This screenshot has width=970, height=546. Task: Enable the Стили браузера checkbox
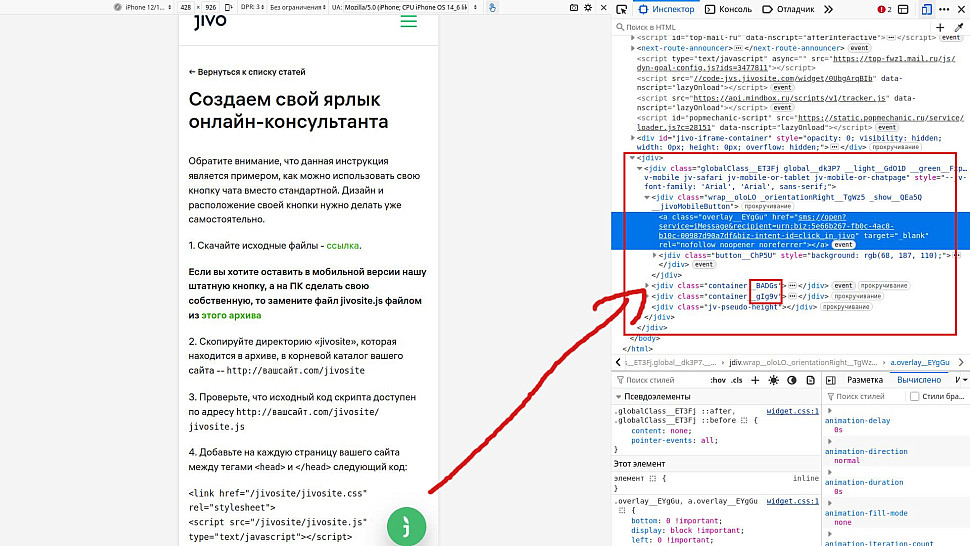click(914, 396)
